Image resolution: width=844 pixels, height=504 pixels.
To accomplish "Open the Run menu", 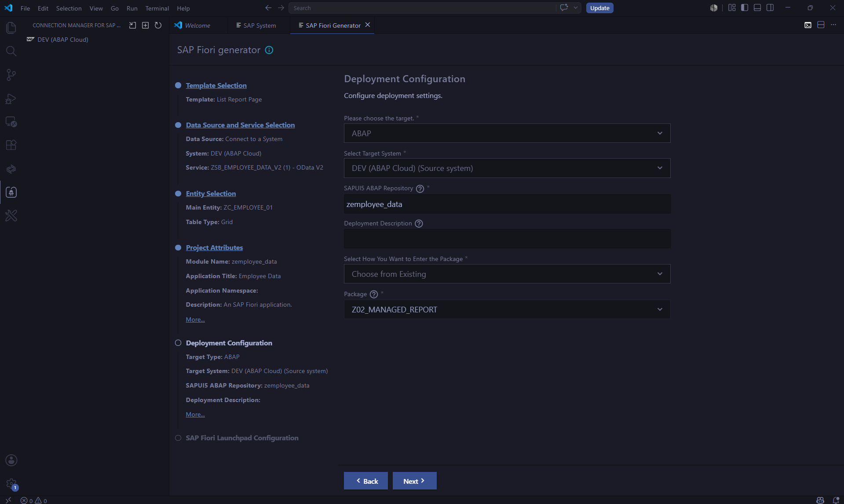I will [132, 8].
